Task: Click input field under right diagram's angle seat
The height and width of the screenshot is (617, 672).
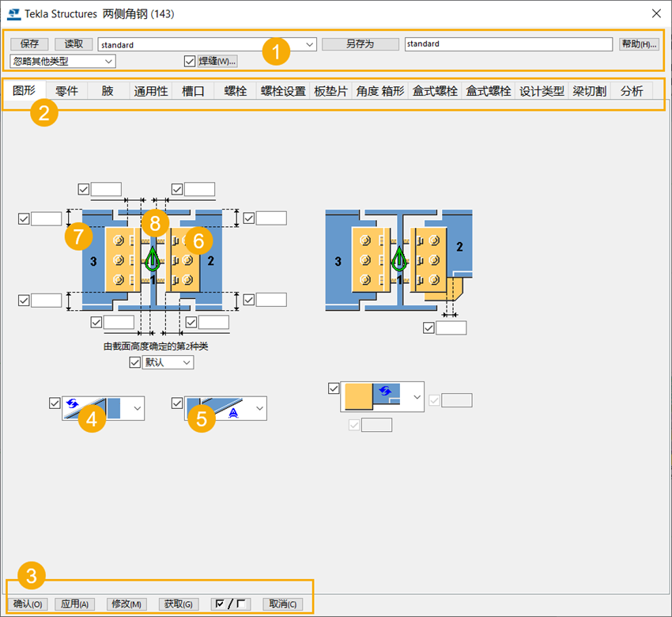Action: pos(451,328)
